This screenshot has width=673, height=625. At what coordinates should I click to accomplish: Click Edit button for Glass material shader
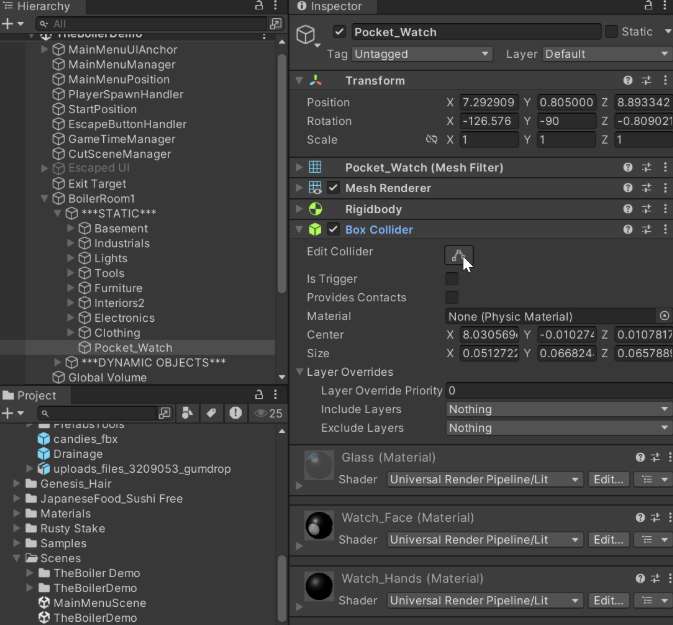coord(608,480)
